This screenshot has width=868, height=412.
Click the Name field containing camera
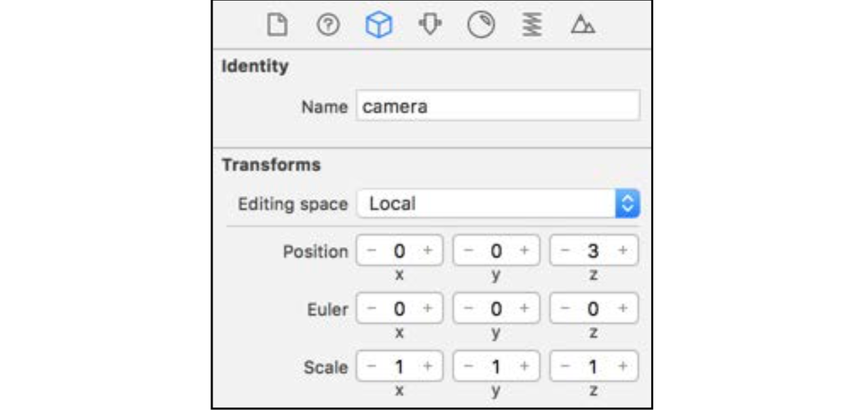(498, 106)
